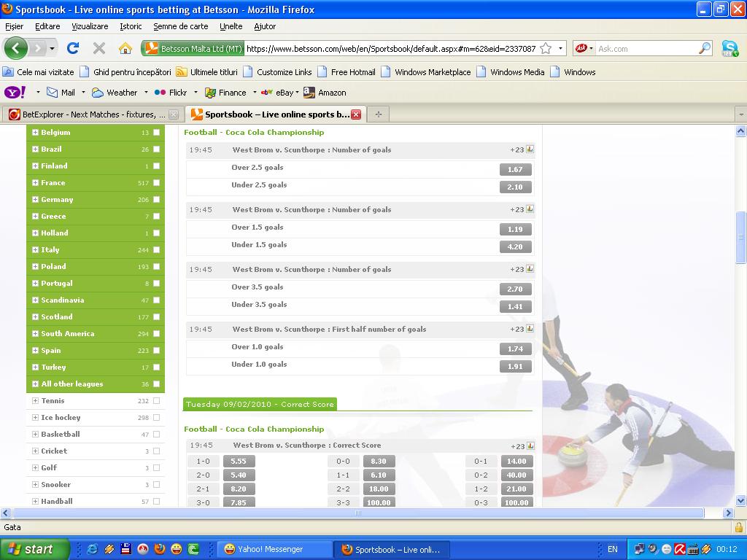The image size is (747, 560).
Task: Open the home page icon
Action: pyautogui.click(x=125, y=48)
